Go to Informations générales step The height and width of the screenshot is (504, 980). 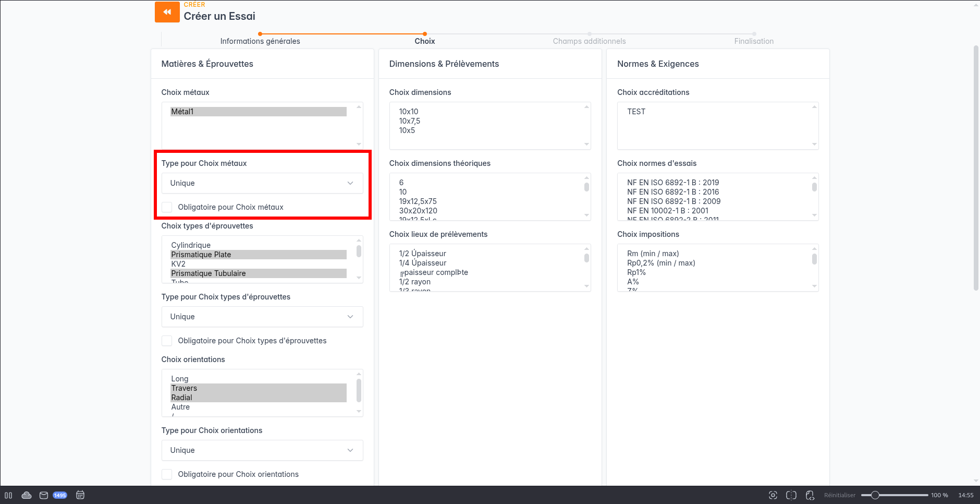click(x=260, y=41)
